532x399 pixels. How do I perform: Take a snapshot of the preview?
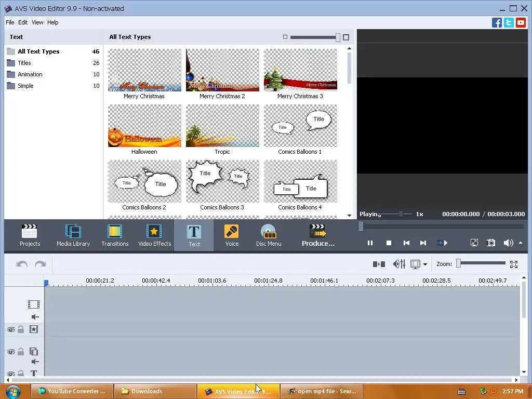[x=491, y=243]
